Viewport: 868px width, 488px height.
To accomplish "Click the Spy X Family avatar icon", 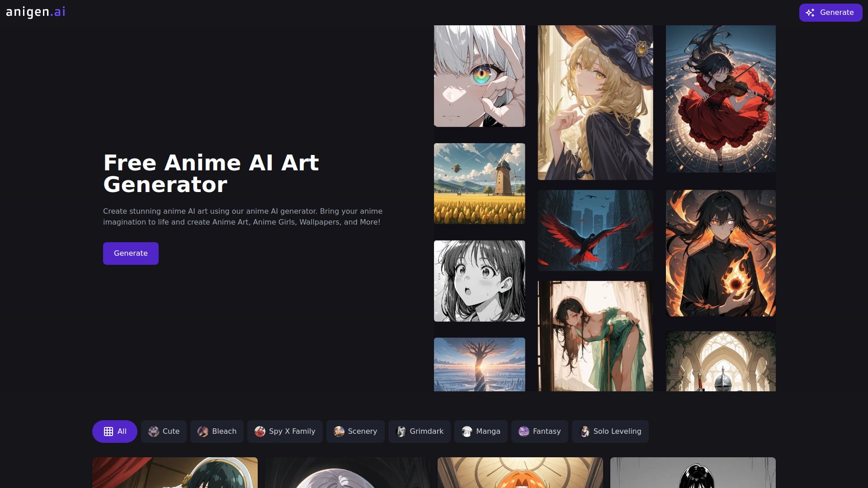I will [x=260, y=432].
